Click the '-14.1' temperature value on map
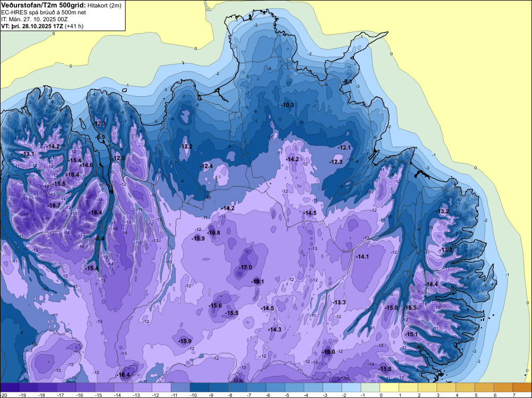532x398 pixels. point(362,257)
